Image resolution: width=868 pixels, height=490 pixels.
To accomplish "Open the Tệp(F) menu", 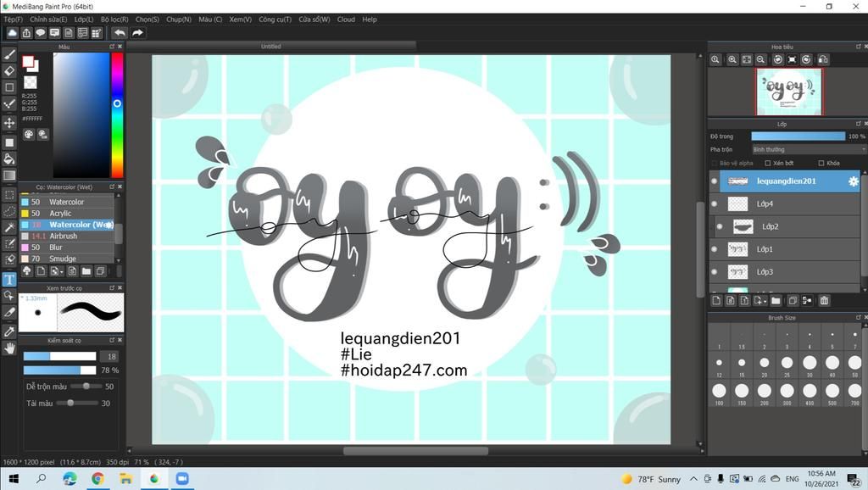I will tap(14, 19).
